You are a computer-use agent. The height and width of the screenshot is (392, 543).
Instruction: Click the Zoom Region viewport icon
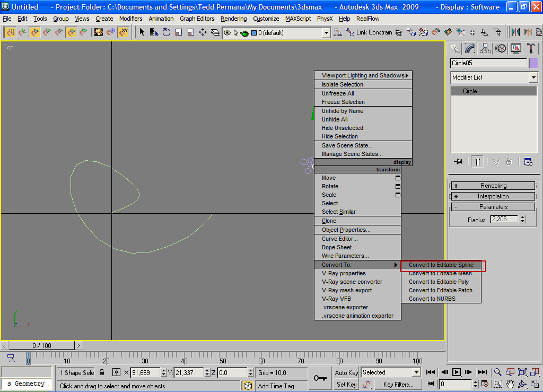(497, 384)
